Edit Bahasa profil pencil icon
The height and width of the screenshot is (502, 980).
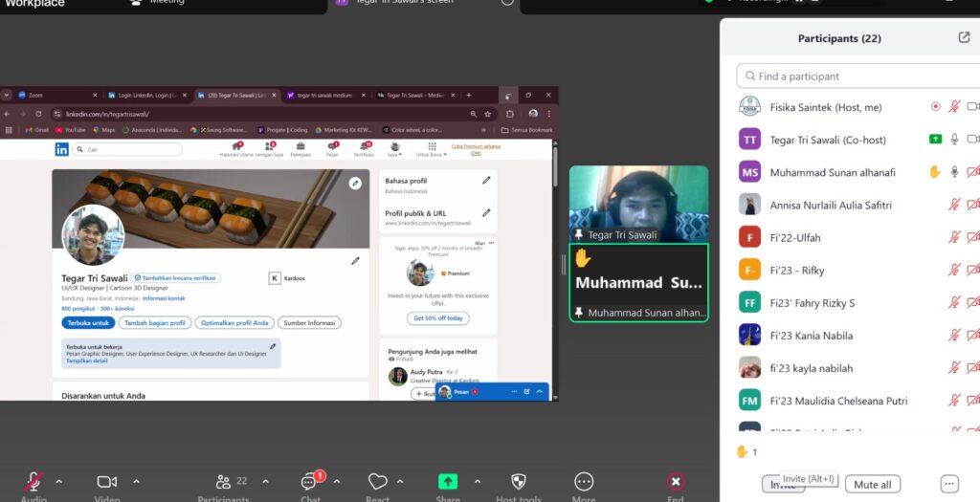(486, 181)
